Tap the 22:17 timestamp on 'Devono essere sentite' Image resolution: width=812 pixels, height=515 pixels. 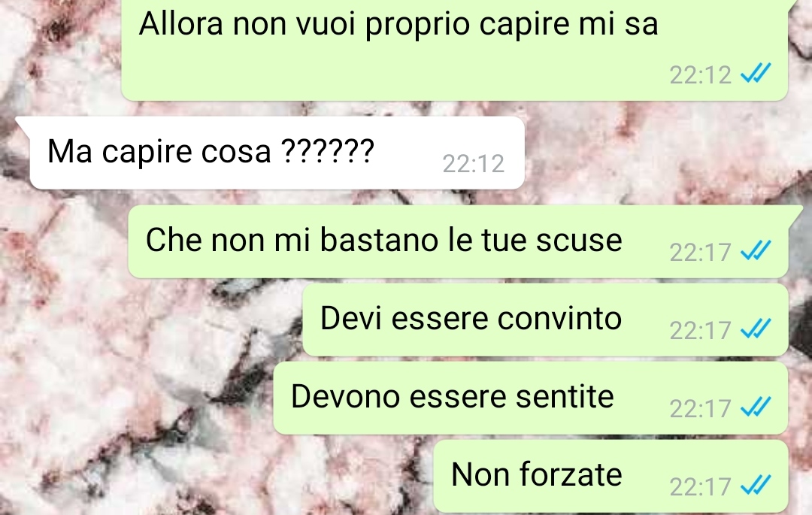[x=700, y=409]
